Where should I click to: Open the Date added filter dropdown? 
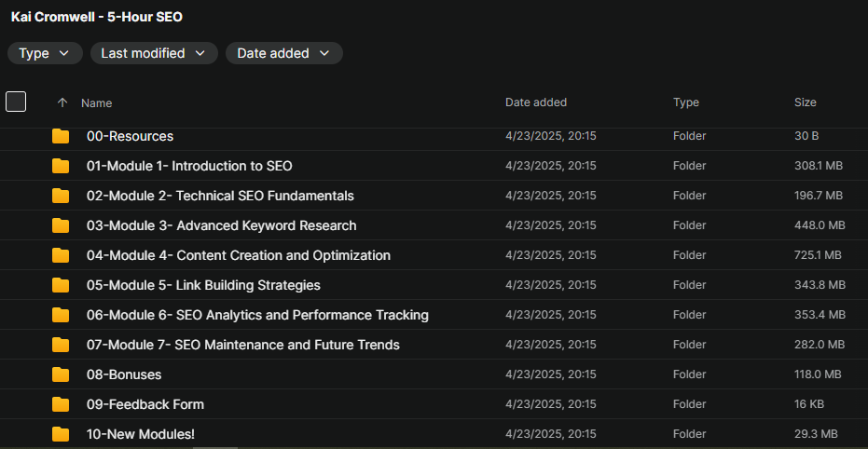pos(284,53)
